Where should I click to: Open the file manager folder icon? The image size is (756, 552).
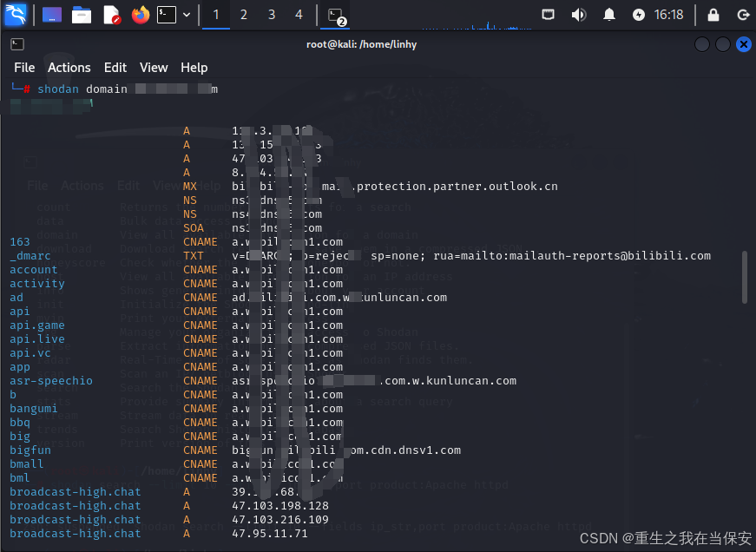82,15
